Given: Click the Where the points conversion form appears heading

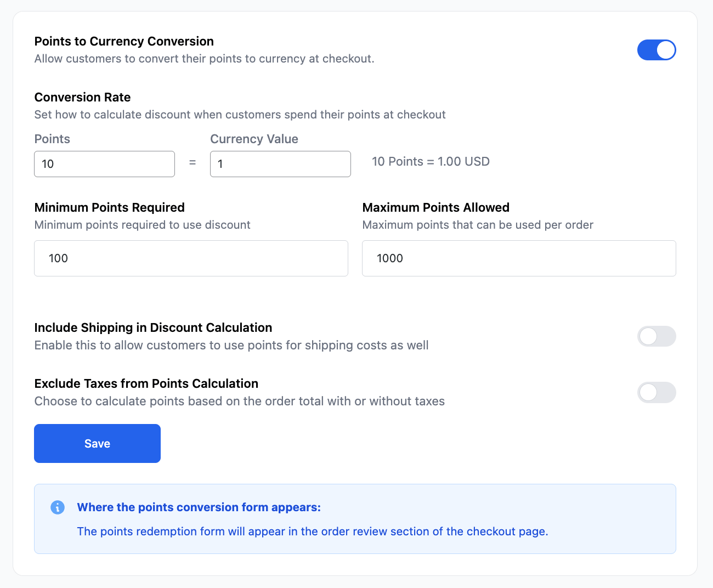Looking at the screenshot, I should click(x=199, y=507).
